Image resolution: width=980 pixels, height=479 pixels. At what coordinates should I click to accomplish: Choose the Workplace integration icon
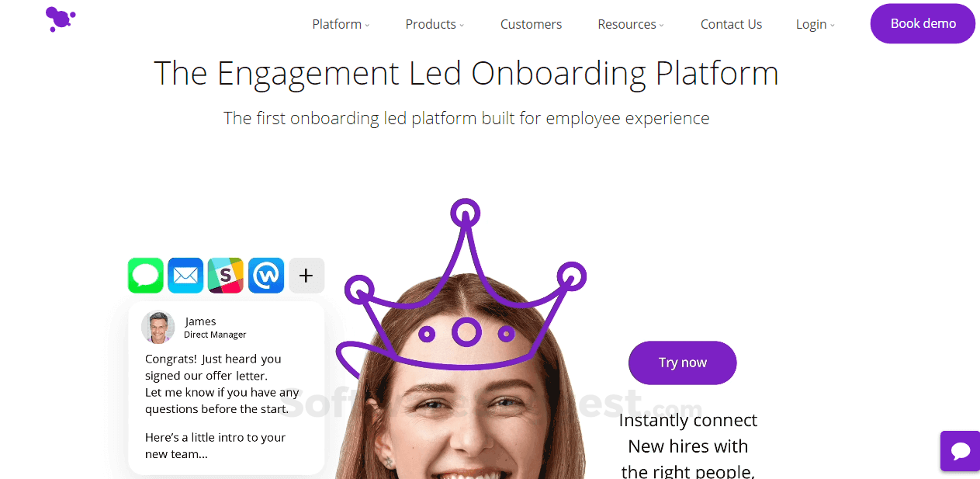(266, 276)
